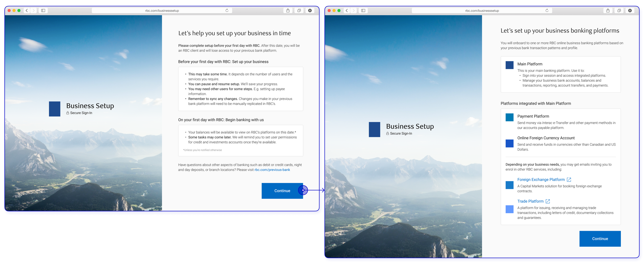644x264 pixels.
Task: Click the back arrow in right browser window
Action: (347, 11)
